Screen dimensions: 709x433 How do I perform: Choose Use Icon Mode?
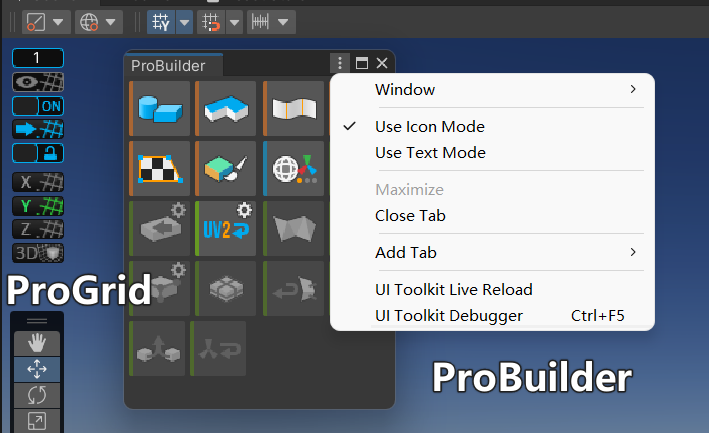[x=492, y=127]
